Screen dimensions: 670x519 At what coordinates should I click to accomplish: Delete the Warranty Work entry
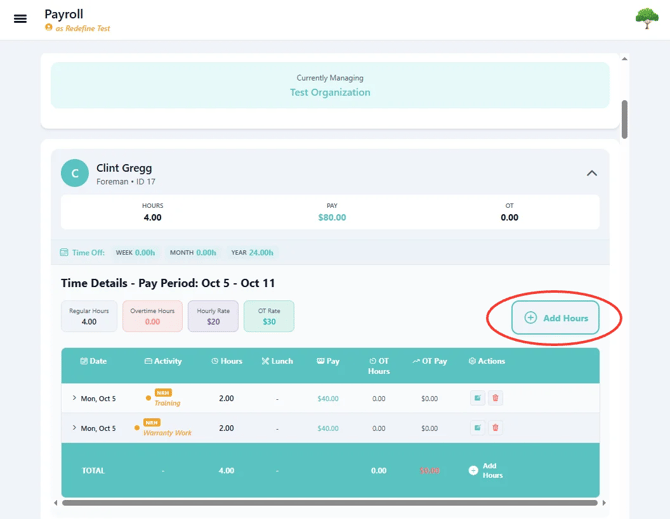point(495,428)
